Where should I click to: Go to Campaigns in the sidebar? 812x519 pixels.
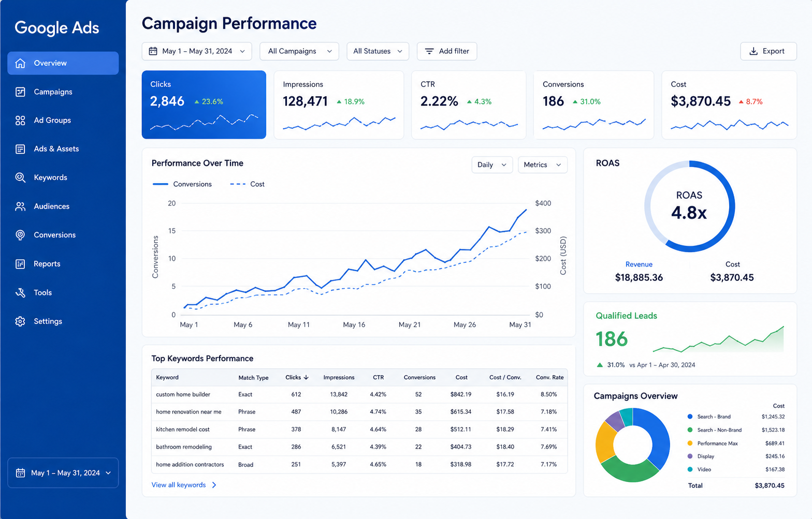pos(63,92)
